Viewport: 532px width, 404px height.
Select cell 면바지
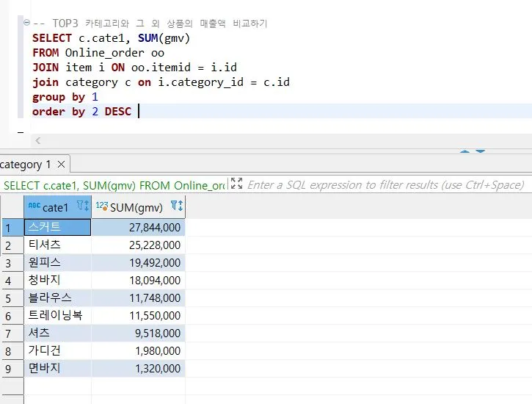pos(57,368)
